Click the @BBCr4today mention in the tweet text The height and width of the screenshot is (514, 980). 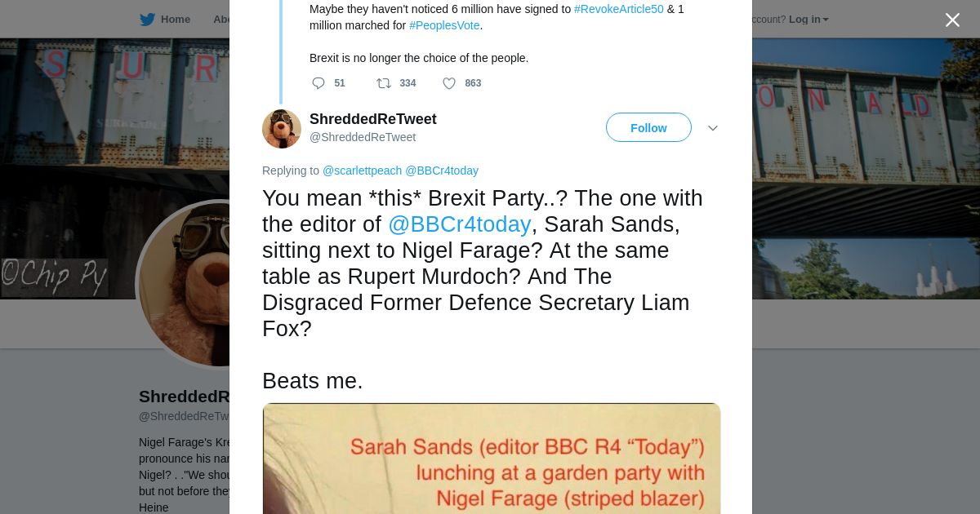(x=459, y=224)
